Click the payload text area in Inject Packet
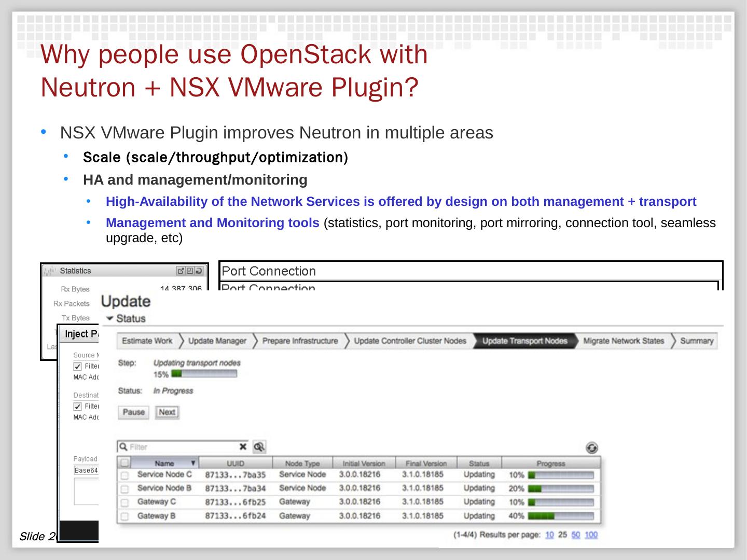Image resolution: width=747 pixels, height=560 pixels. coord(86,491)
